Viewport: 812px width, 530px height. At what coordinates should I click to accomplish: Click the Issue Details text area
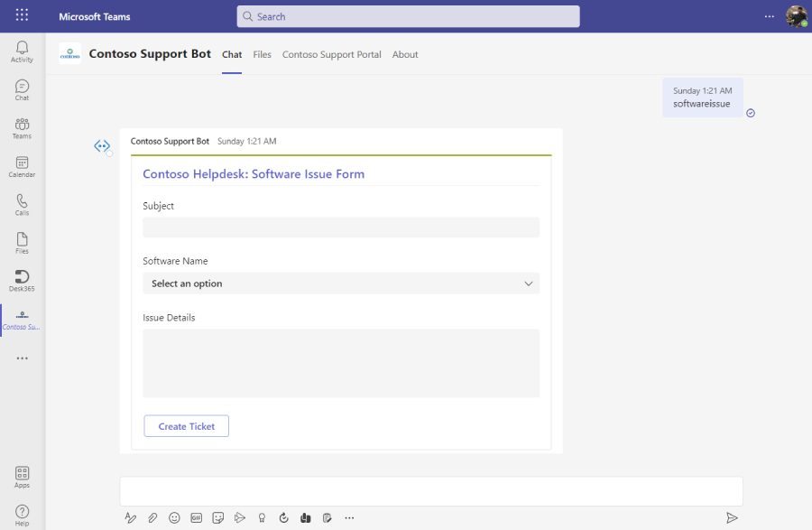341,363
